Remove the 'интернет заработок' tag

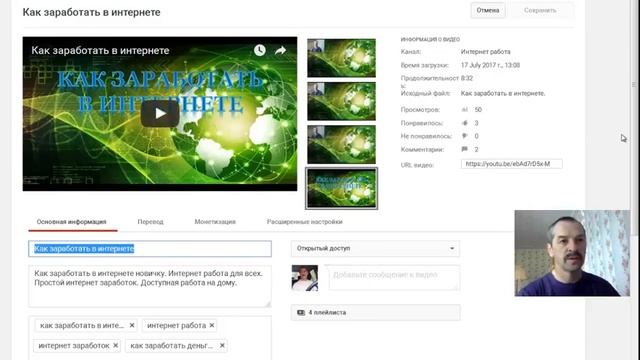116,345
